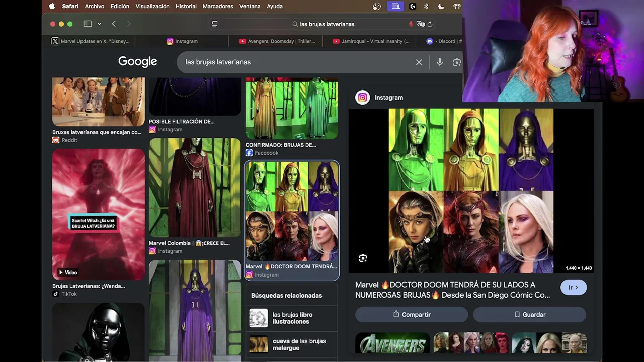Expand the sidebar tab group dropdown arrow

(x=99, y=24)
